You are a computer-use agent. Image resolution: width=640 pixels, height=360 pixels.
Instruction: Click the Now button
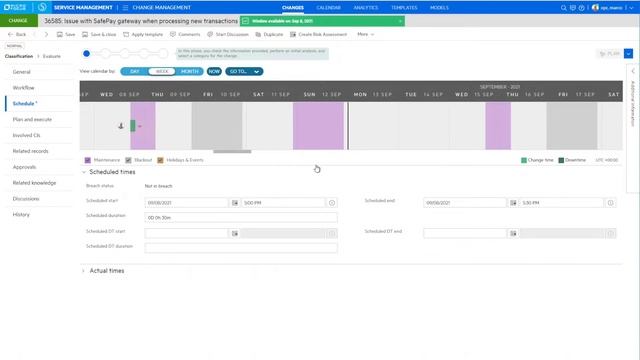[214, 71]
